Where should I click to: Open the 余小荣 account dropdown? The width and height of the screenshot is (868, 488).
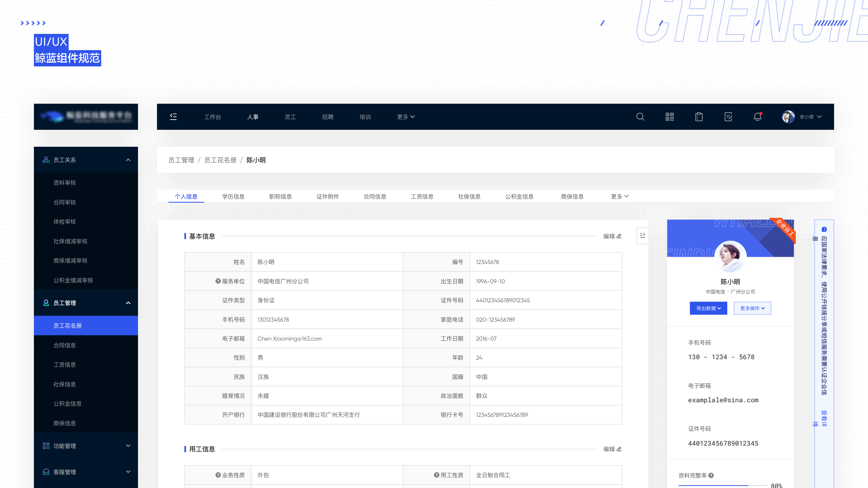[807, 117]
